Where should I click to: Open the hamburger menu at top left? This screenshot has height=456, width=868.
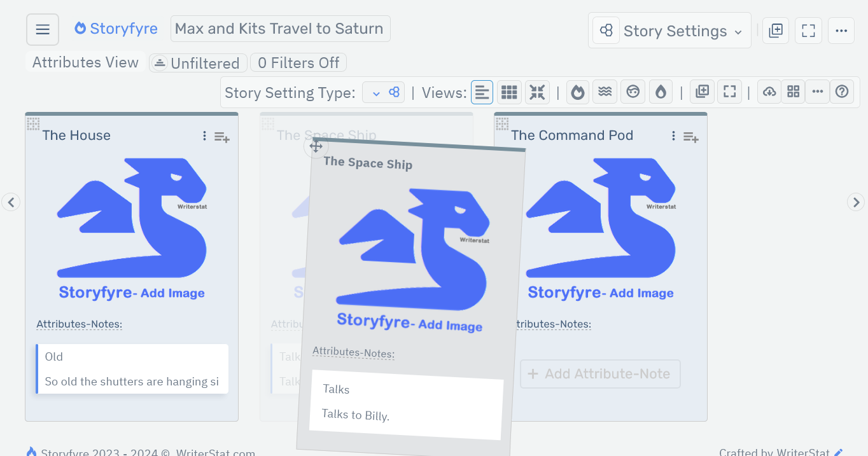click(x=42, y=29)
